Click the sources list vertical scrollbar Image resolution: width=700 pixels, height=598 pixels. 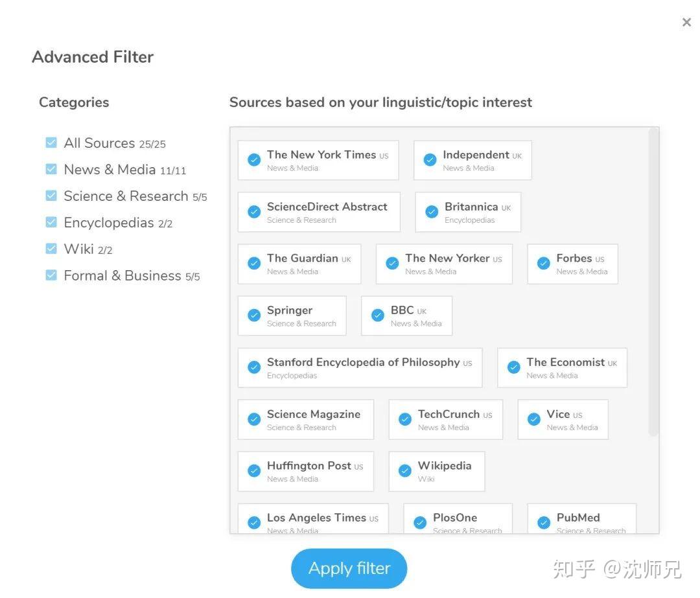point(653,282)
